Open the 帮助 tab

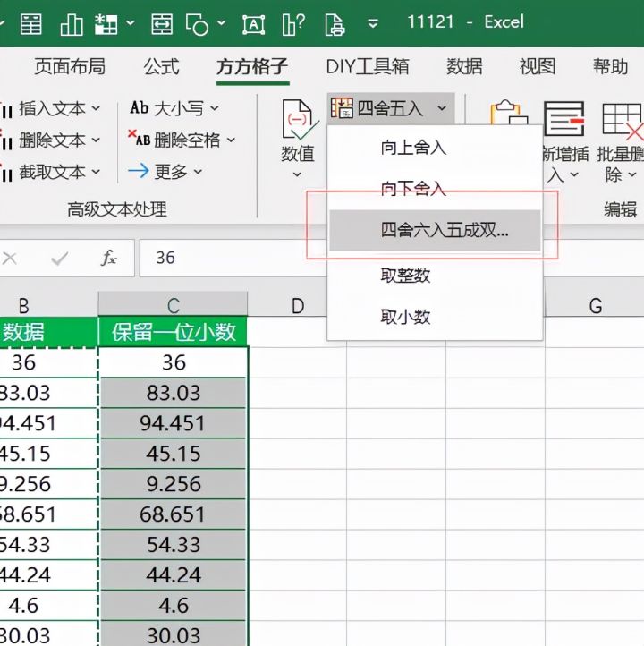coord(610,67)
